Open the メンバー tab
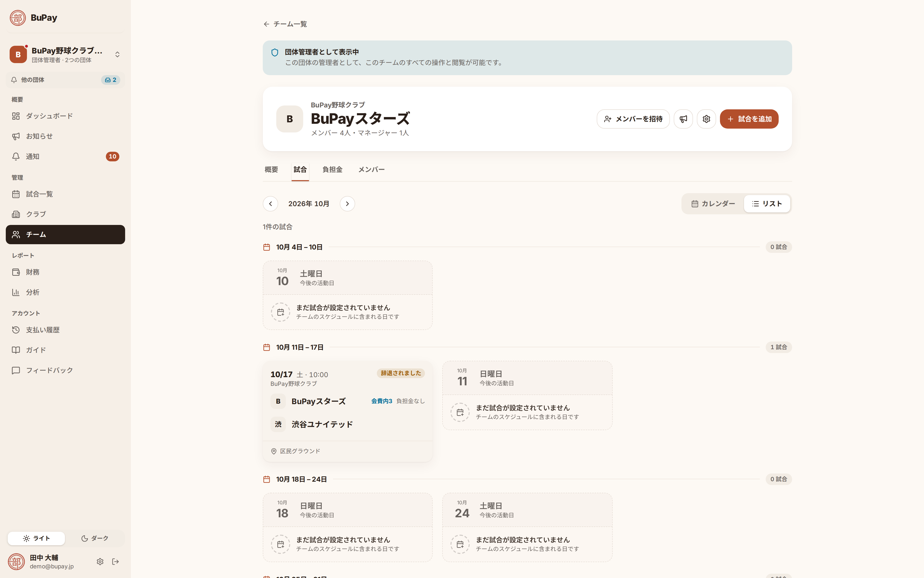The height and width of the screenshot is (578, 924). tap(371, 170)
